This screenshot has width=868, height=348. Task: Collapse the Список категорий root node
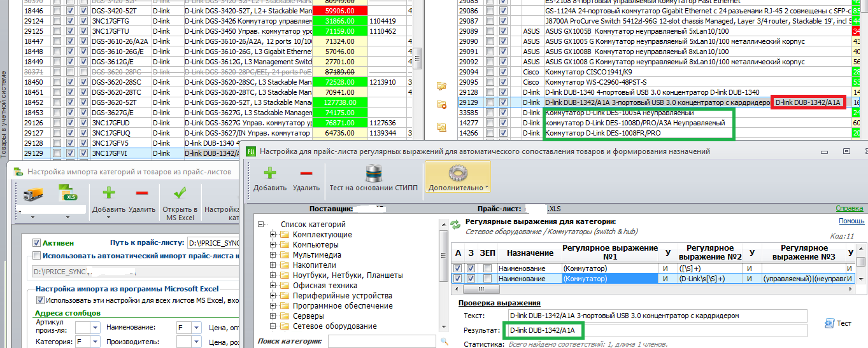[x=261, y=225]
